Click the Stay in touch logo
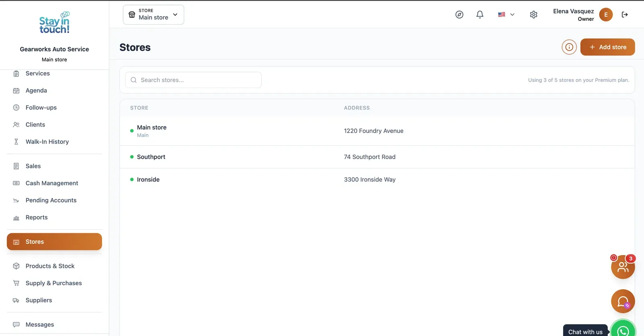This screenshot has width=644, height=336. click(x=54, y=23)
